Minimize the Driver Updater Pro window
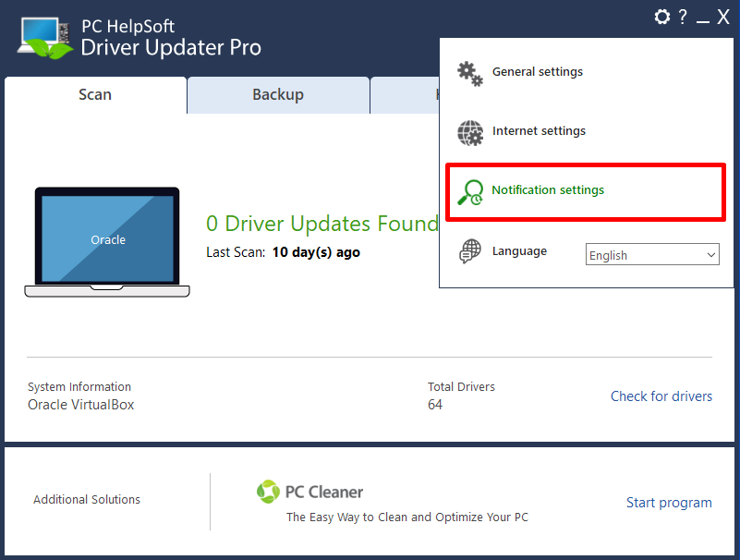This screenshot has height=560, width=740. (703, 21)
